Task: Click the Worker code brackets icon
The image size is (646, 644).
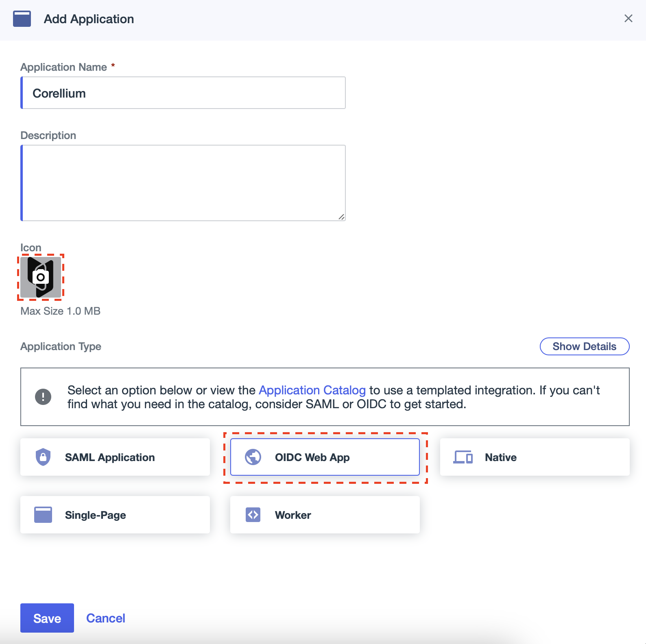Action: [253, 515]
